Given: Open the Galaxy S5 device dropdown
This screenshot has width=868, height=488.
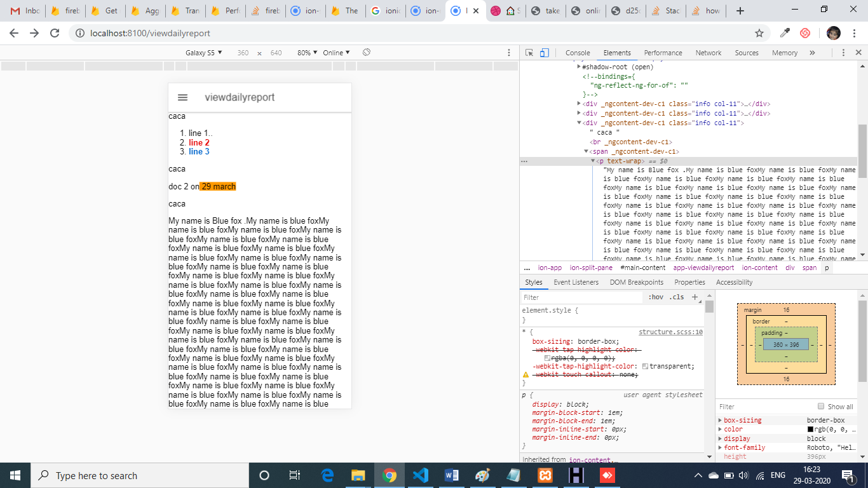Looking at the screenshot, I should click(x=203, y=53).
